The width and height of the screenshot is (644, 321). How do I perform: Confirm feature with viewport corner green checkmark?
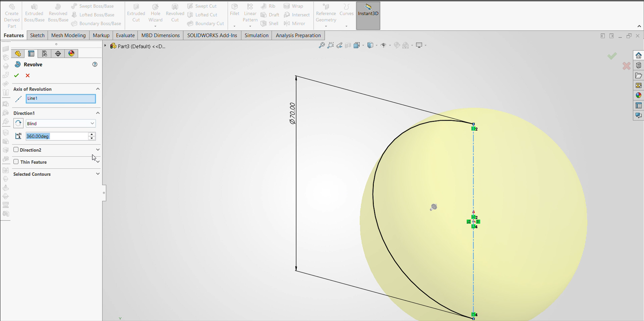[612, 56]
